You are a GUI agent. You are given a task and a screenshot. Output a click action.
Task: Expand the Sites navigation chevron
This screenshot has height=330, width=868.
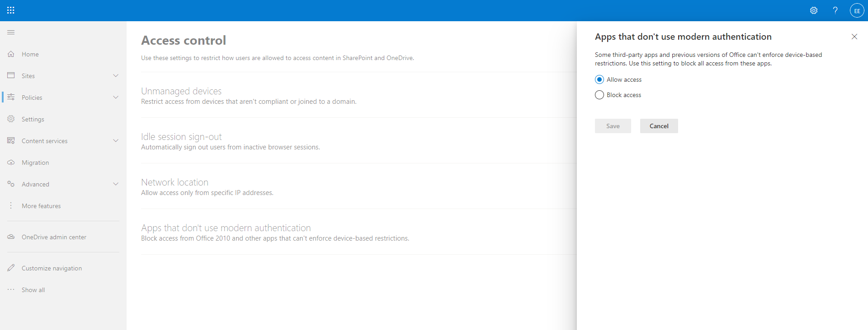[116, 76]
